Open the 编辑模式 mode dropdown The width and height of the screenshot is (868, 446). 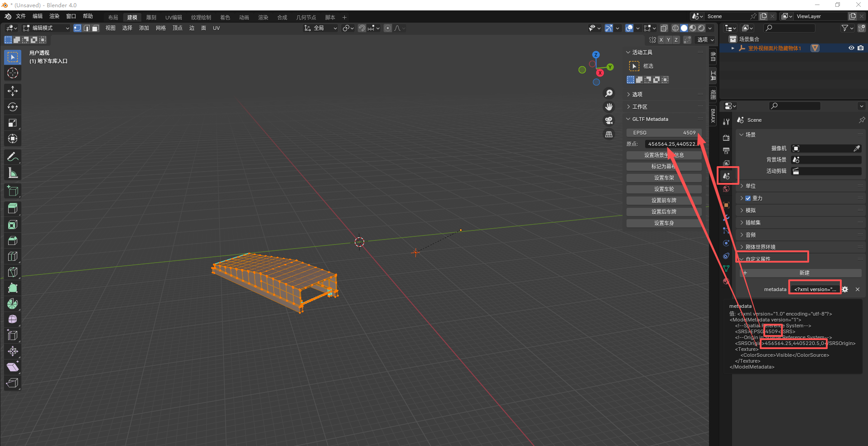click(x=46, y=28)
